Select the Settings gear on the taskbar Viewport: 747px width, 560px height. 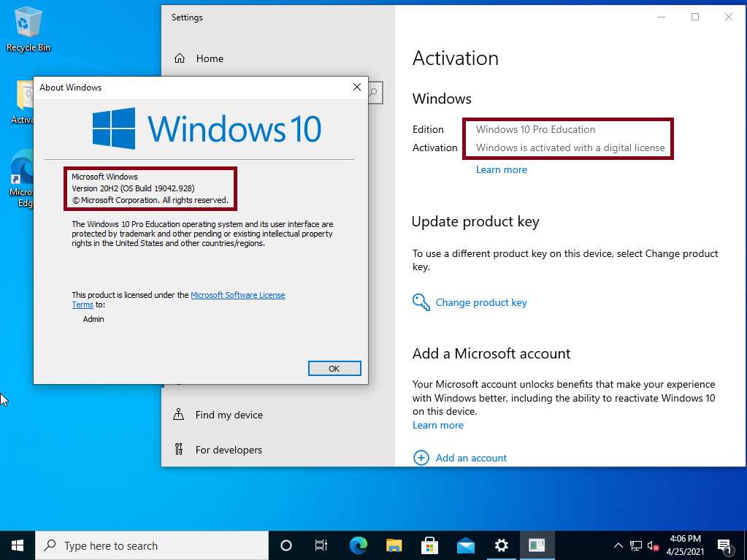coord(501,545)
